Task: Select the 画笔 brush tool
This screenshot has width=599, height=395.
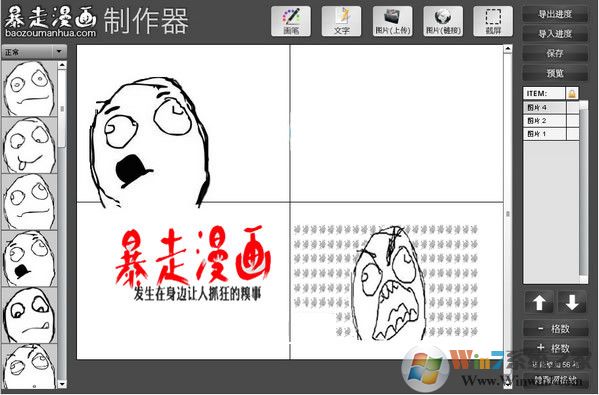Action: click(x=291, y=21)
